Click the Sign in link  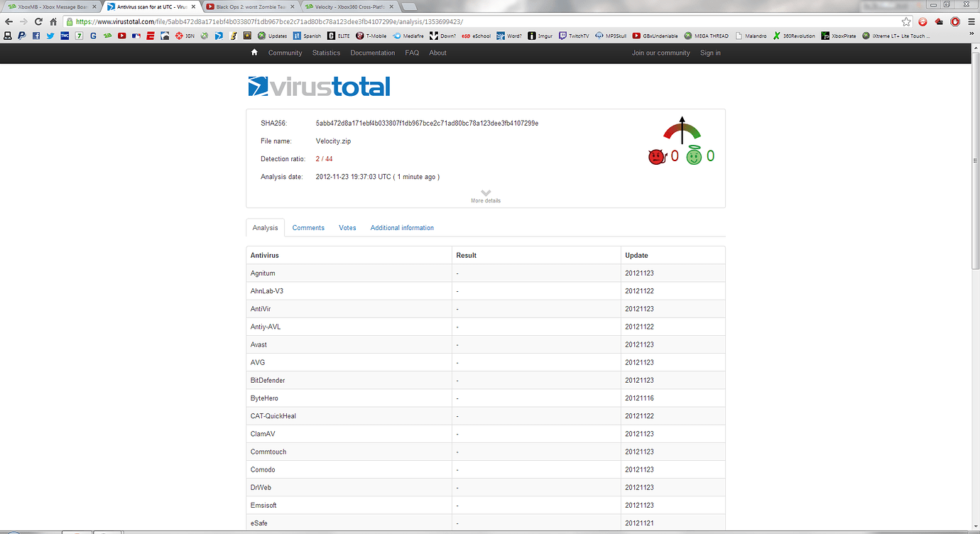(x=710, y=53)
